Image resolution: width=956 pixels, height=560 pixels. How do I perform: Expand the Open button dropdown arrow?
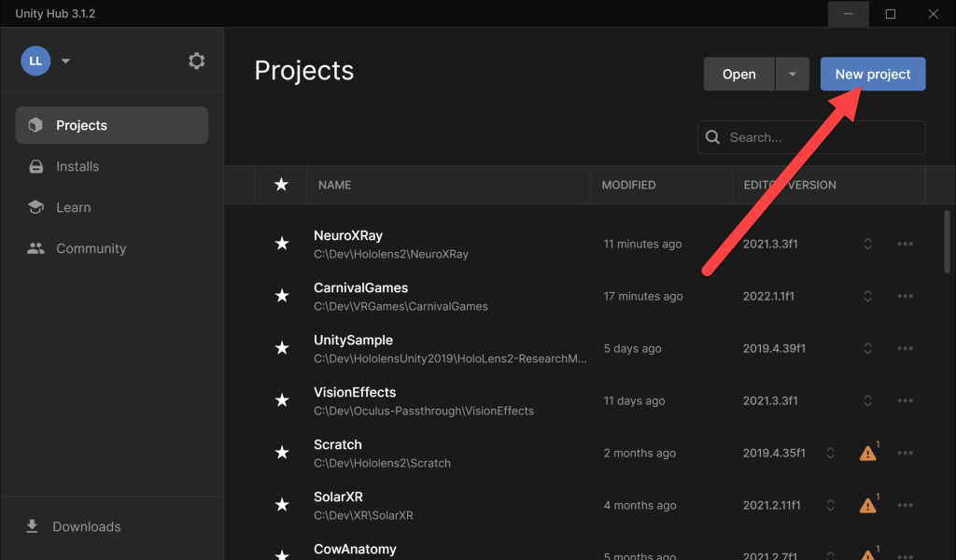[792, 74]
